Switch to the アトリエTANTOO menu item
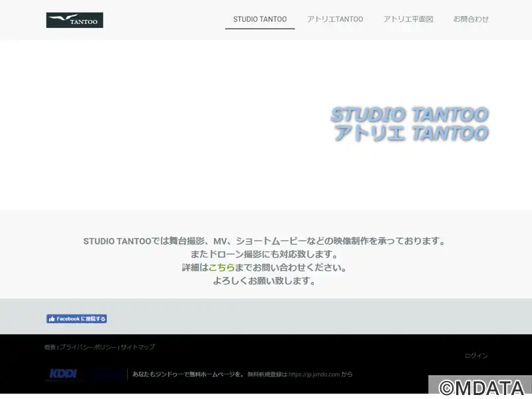This screenshot has width=532, height=399. tap(334, 19)
